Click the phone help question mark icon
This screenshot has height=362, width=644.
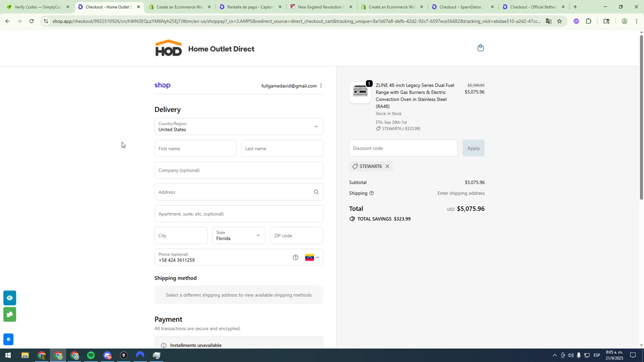(x=295, y=257)
